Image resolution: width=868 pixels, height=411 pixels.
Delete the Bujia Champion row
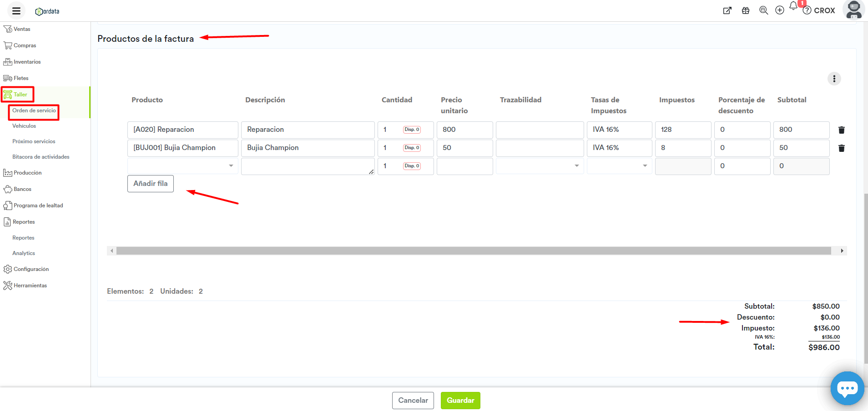point(842,148)
